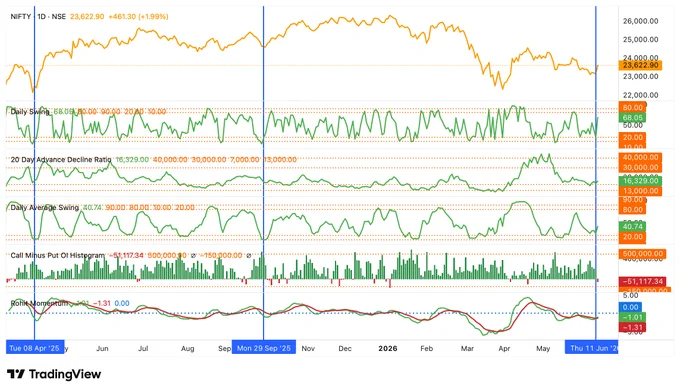This screenshot has width=680, height=392.
Task: Click the NIFTY symbol name in chart legend
Action: tap(20, 16)
